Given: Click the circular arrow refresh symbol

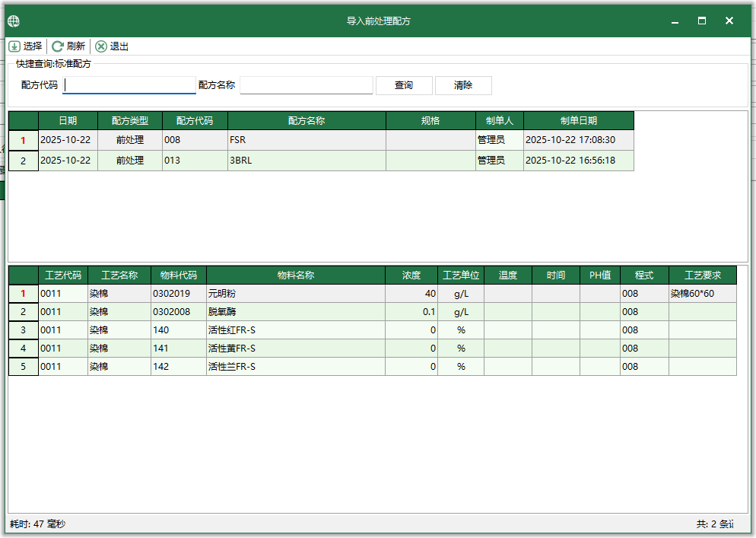Looking at the screenshot, I should pyautogui.click(x=56, y=46).
